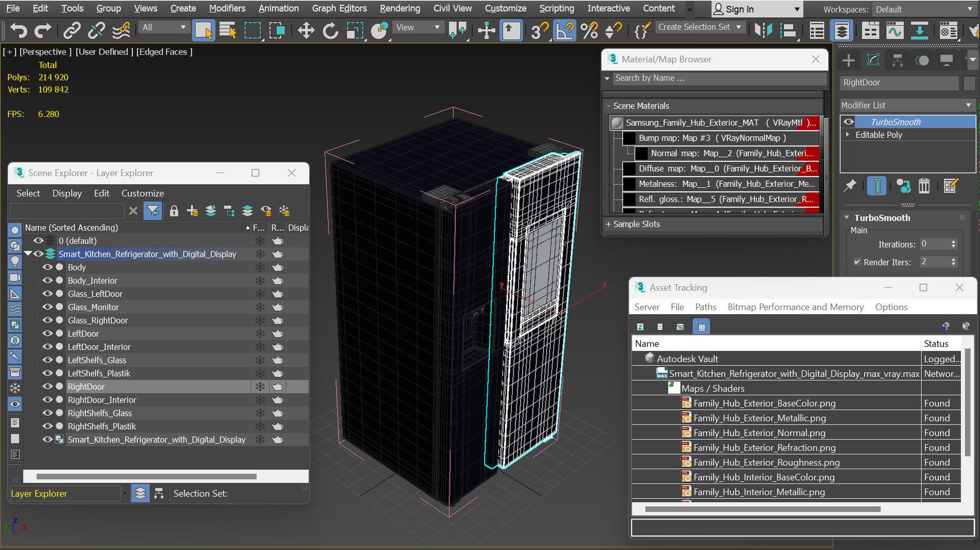Click the Undo arrow in the main toolbar
This screenshot has height=550, width=980.
18,31
